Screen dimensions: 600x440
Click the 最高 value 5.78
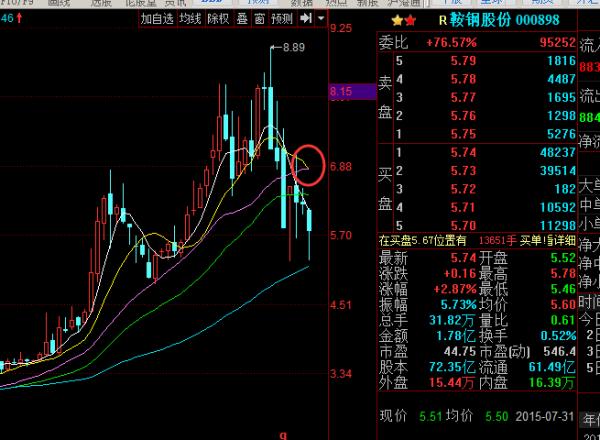point(563,274)
